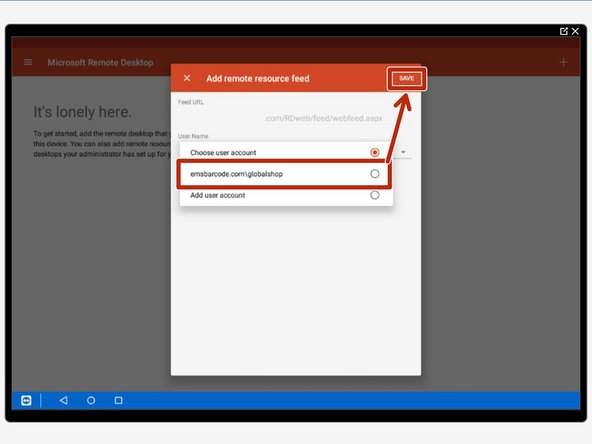Image resolution: width=592 pixels, height=444 pixels.
Task: Click the emsbarcode.com\globalshop account text
Action: [x=236, y=174]
